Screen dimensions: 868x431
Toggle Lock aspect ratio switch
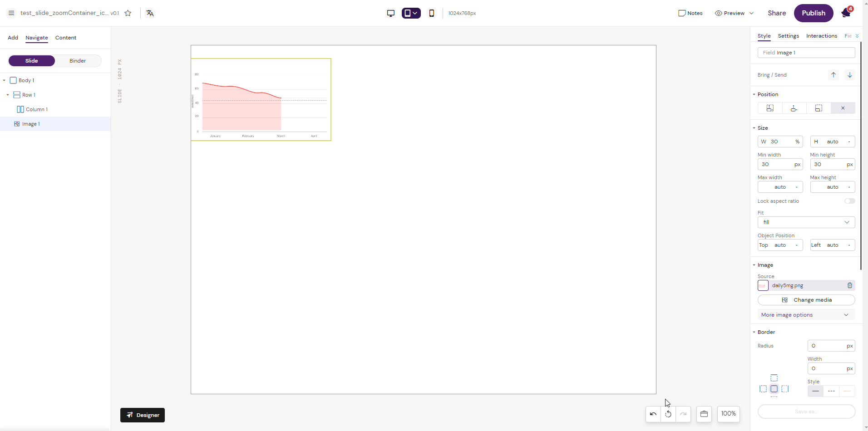pos(849,201)
